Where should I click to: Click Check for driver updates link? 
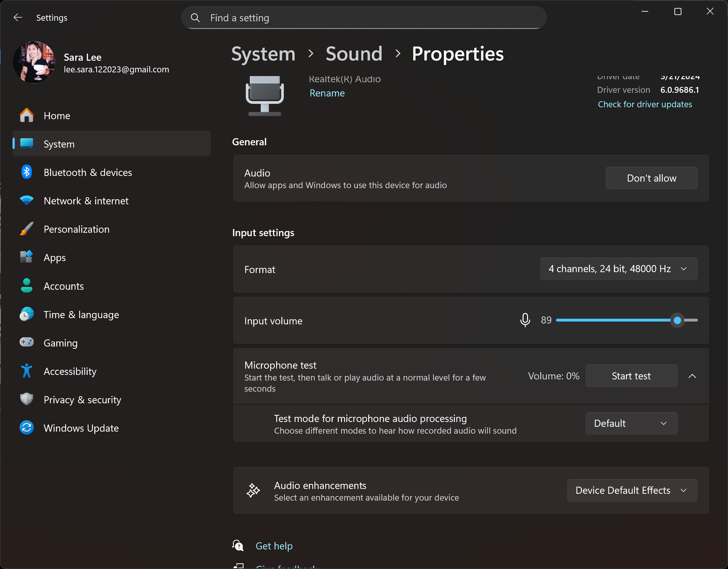click(645, 104)
